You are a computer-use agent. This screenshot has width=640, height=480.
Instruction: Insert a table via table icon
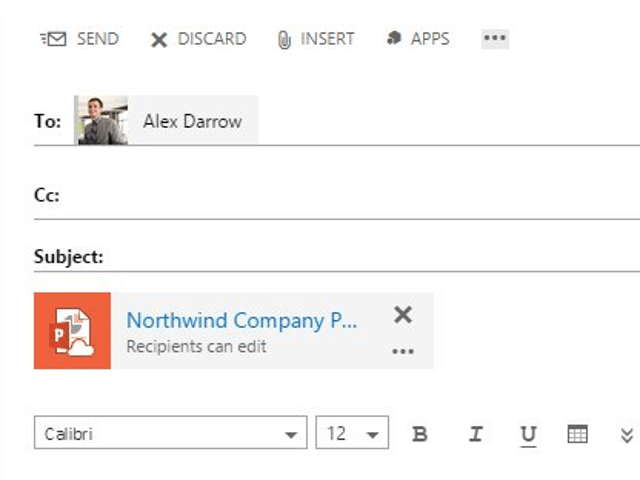(x=578, y=434)
